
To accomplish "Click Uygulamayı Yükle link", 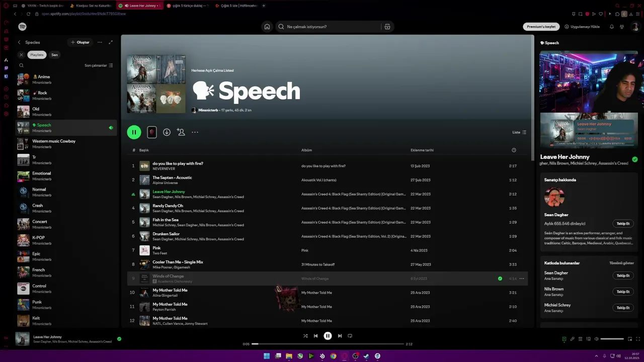I will pyautogui.click(x=582, y=27).
